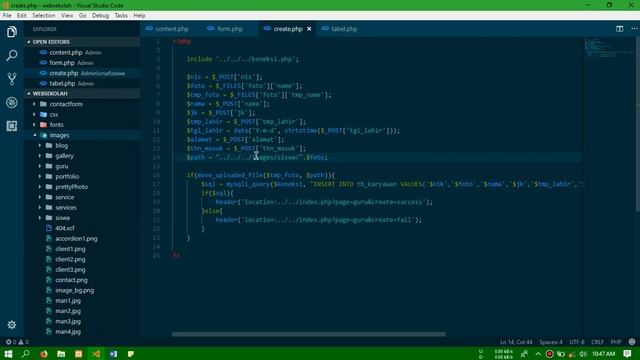This screenshot has height=360, width=640.
Task: Close the create.php tab
Action: coord(309,29)
